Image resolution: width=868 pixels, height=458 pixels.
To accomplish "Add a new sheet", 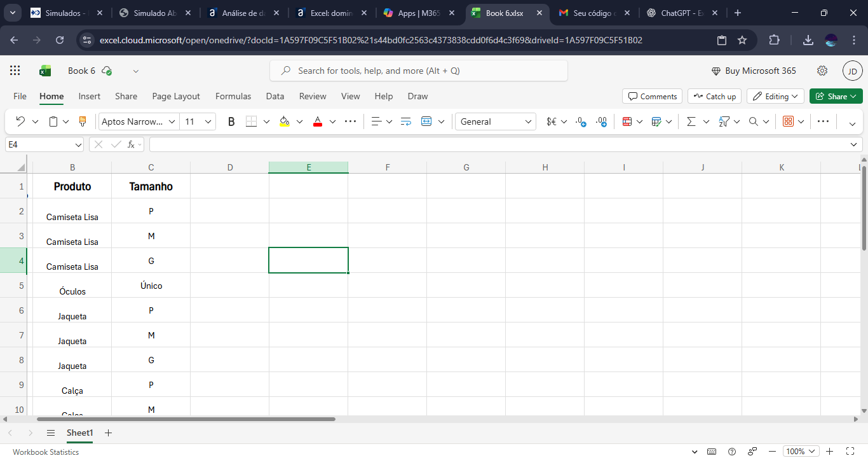I will pyautogui.click(x=108, y=433).
